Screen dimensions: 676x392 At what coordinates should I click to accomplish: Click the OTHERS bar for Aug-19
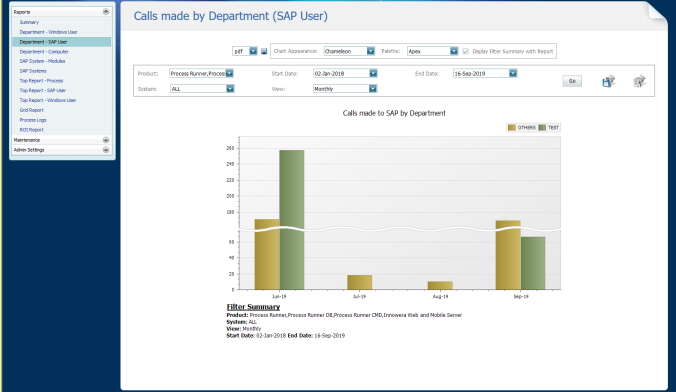[x=440, y=285]
